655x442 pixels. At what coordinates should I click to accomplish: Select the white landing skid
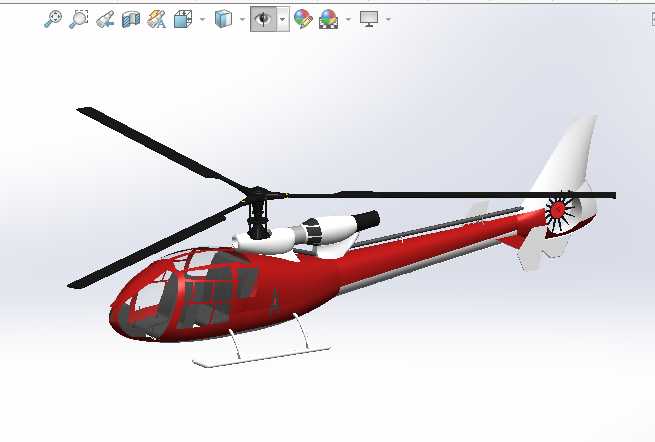pos(261,357)
